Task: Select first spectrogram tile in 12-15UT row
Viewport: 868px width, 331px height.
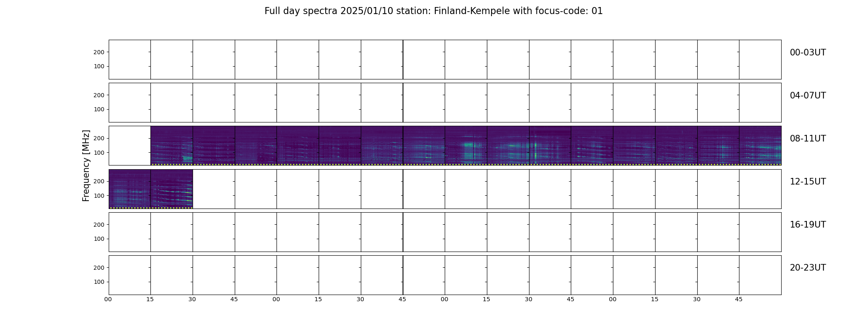Action: (x=130, y=189)
